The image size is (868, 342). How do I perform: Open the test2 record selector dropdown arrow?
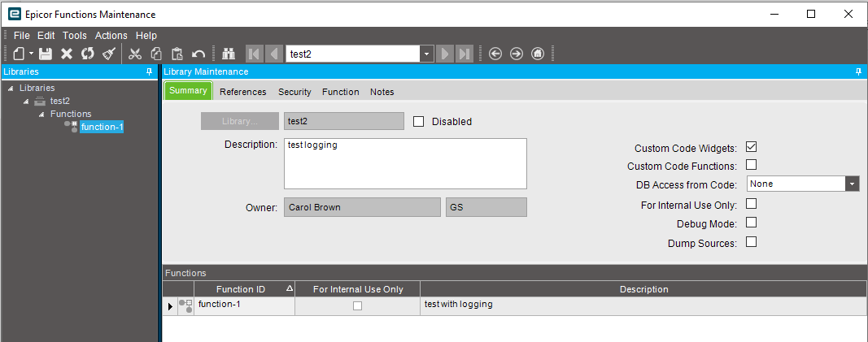tap(427, 54)
